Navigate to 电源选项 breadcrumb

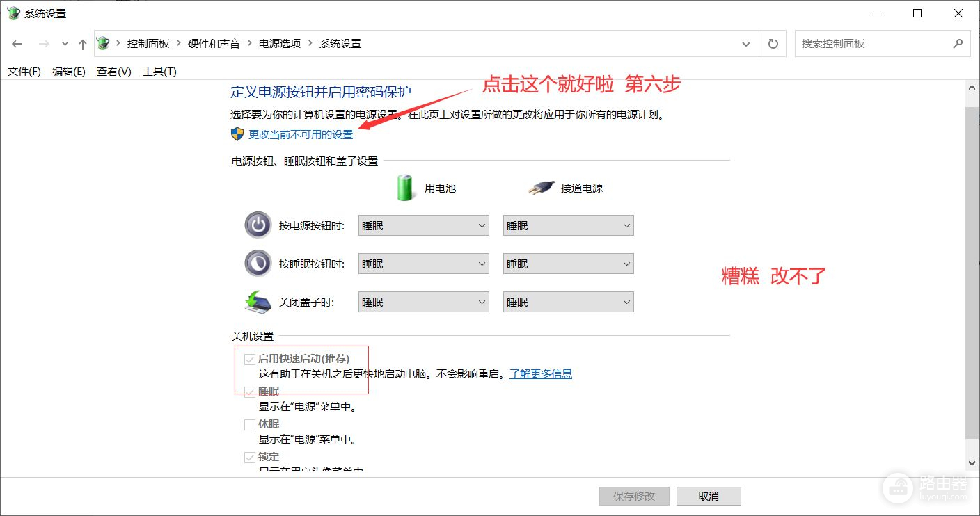click(x=280, y=43)
